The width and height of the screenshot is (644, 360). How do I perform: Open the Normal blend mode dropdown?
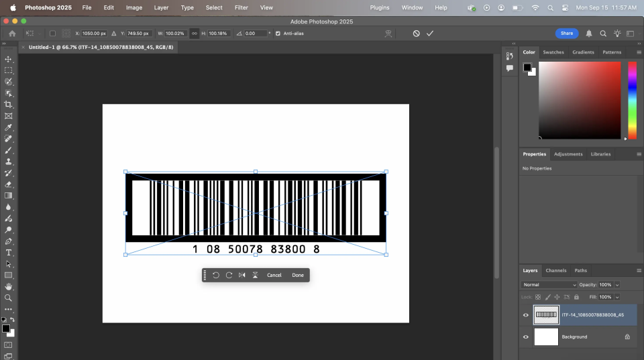(x=549, y=285)
